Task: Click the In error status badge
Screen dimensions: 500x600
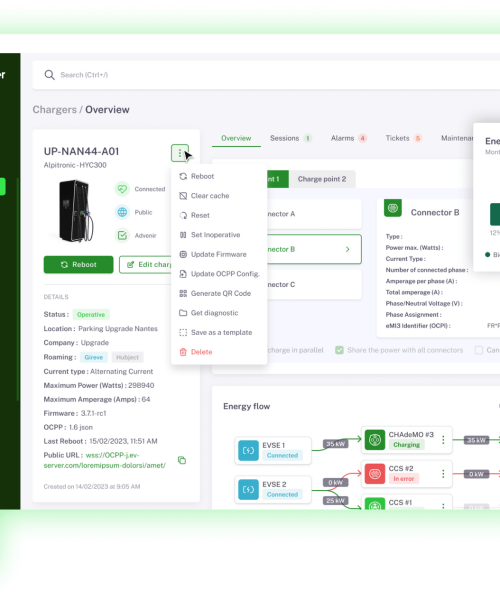Action: (x=404, y=479)
